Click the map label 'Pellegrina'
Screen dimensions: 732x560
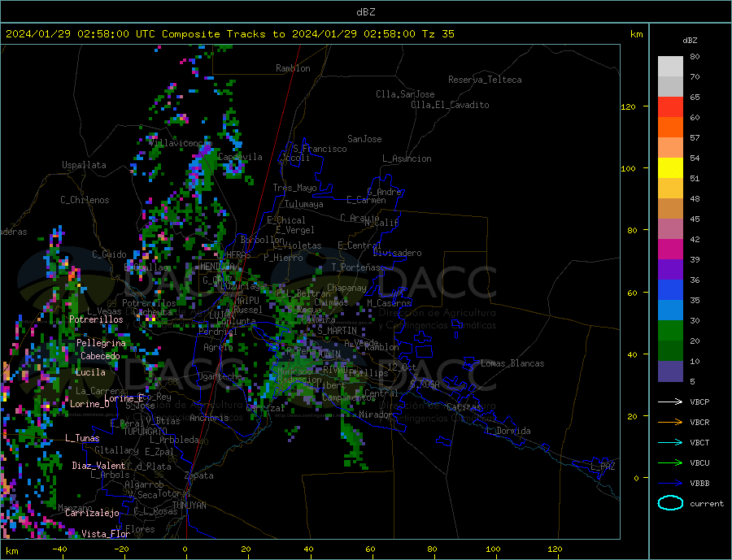pos(102,343)
